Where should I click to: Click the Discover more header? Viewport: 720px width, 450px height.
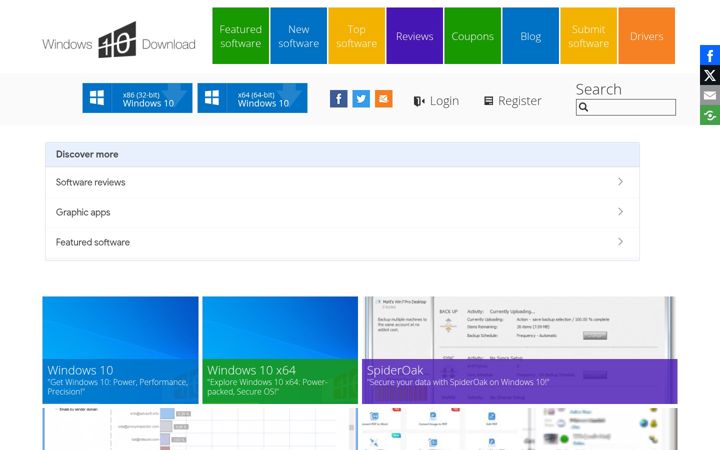[342, 154]
